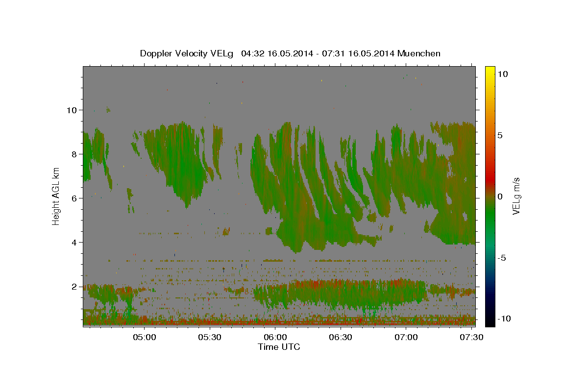The height and width of the screenshot is (392, 588).
Task: Click the 05:00 time tick label
Action: pyautogui.click(x=146, y=338)
